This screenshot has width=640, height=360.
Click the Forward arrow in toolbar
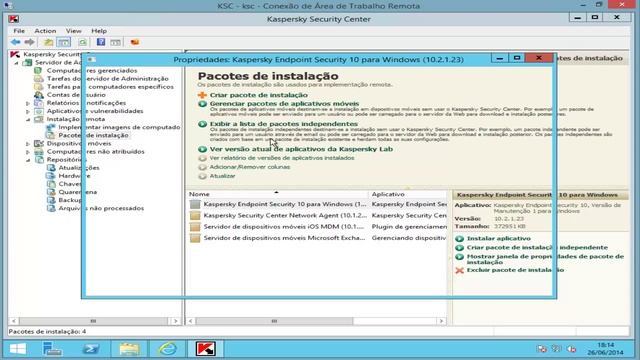tap(29, 42)
